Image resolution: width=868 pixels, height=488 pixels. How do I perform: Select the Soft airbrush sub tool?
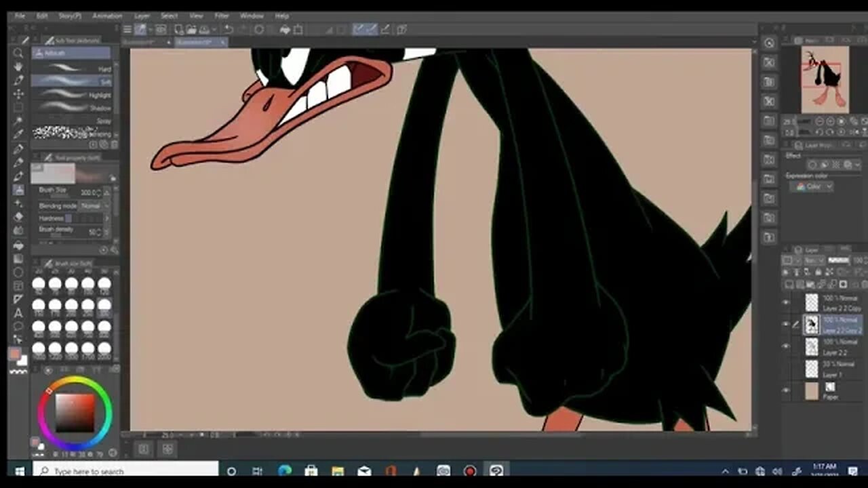pos(72,81)
